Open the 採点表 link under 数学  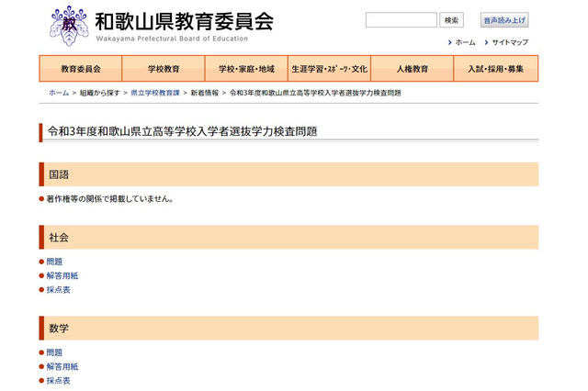(x=58, y=381)
